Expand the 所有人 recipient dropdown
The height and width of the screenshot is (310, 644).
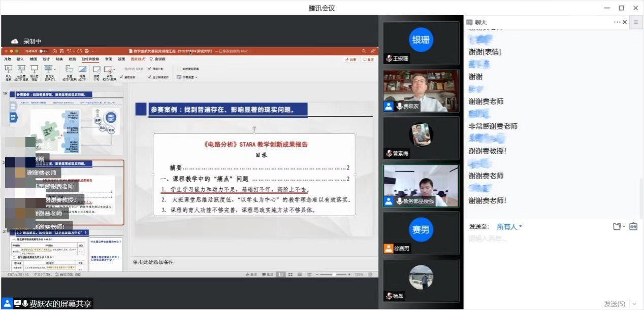(x=509, y=227)
